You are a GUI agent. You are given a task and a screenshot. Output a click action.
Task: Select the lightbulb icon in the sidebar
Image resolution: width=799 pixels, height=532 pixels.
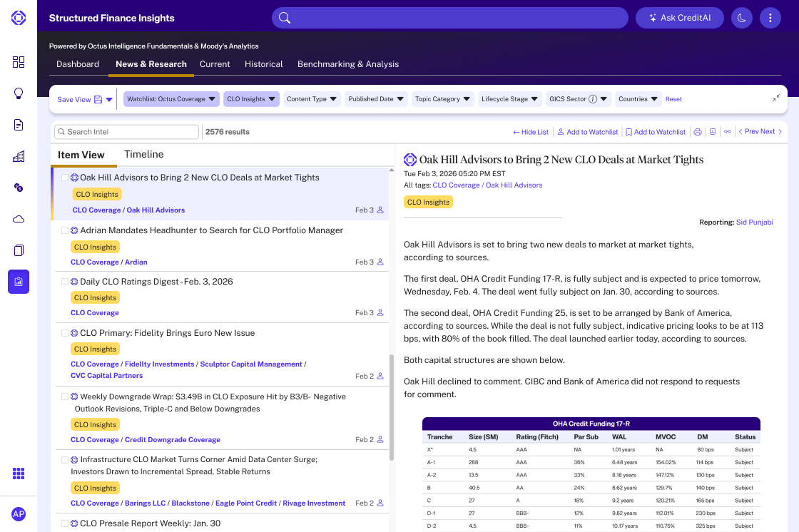pos(19,93)
